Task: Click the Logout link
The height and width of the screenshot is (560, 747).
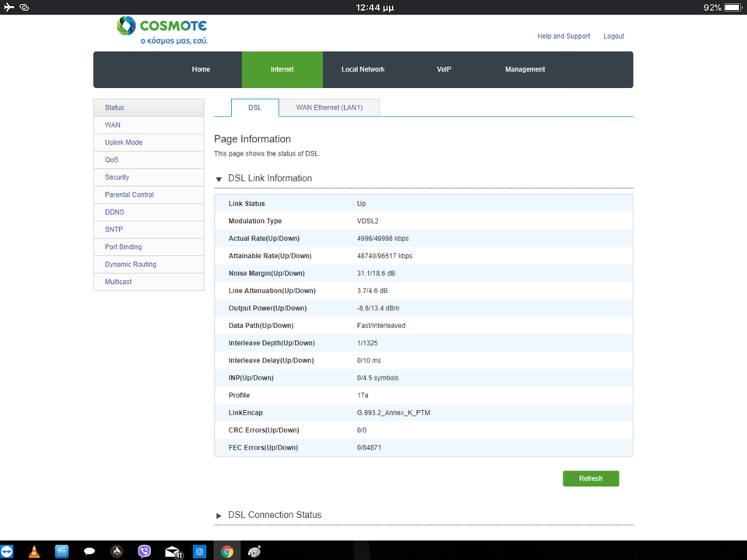Action: [614, 37]
